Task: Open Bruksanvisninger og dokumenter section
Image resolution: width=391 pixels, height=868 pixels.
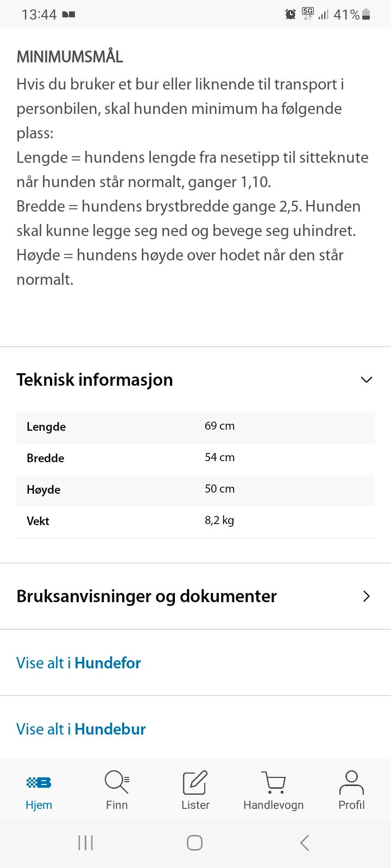Action: pyautogui.click(x=147, y=596)
